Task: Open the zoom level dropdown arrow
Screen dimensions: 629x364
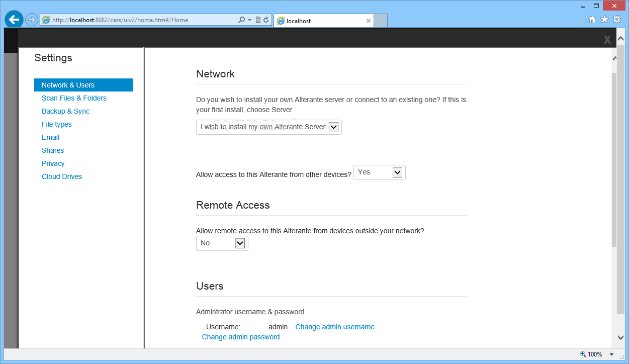Action: coord(611,354)
